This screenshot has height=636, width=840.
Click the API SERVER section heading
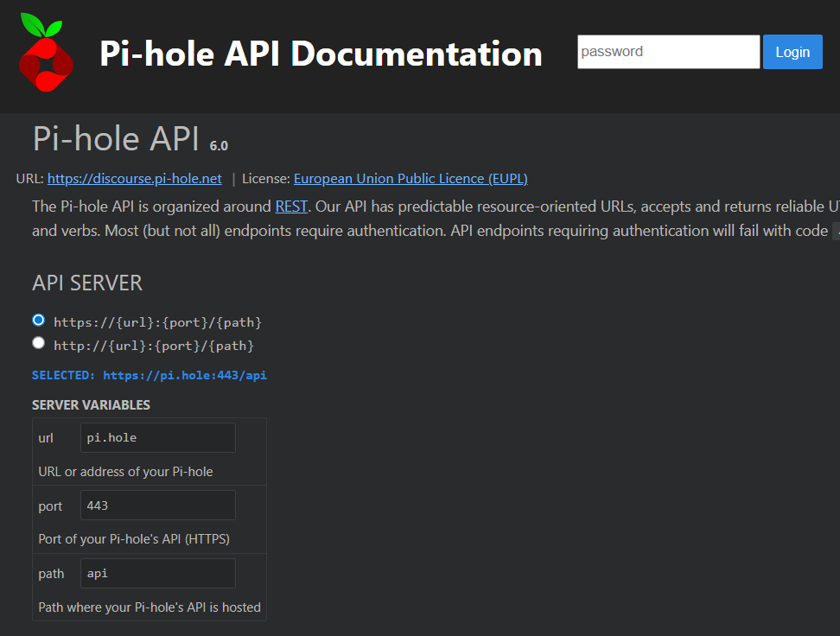(87, 283)
